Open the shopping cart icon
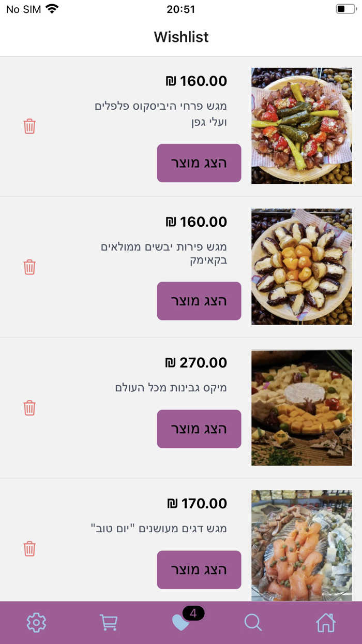The image size is (362, 644). coord(108,622)
